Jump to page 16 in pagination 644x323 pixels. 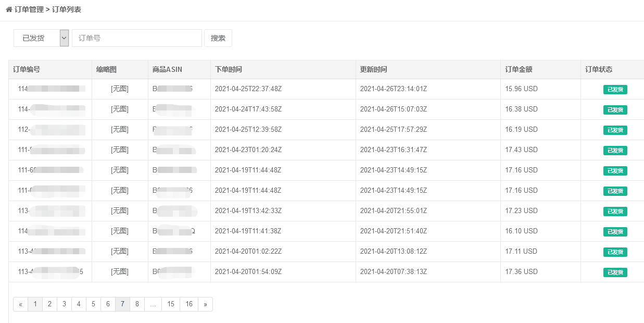point(189,304)
